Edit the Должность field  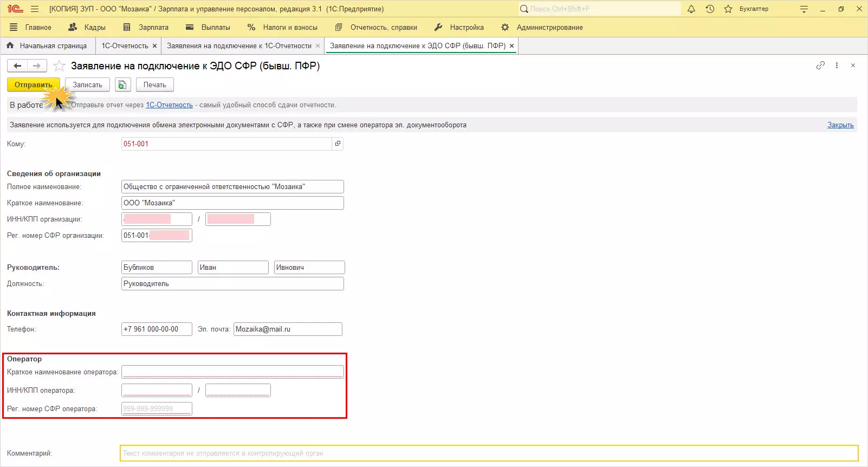(232, 284)
